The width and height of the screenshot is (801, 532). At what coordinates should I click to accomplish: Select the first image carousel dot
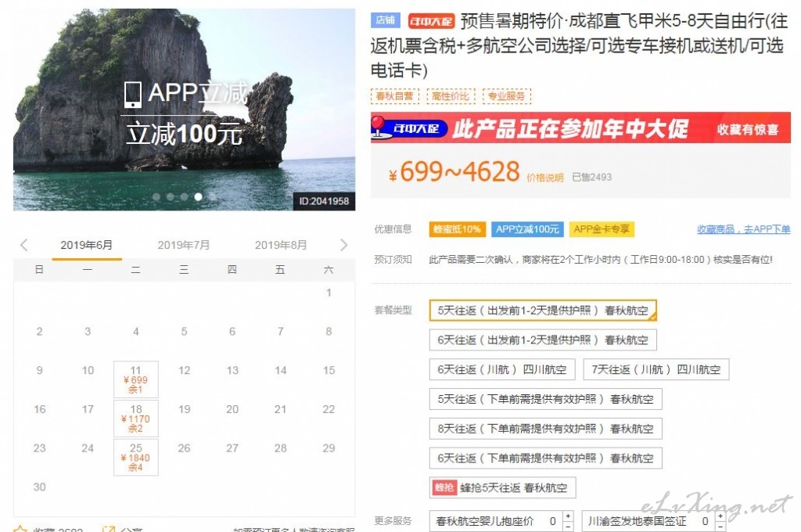click(156, 196)
